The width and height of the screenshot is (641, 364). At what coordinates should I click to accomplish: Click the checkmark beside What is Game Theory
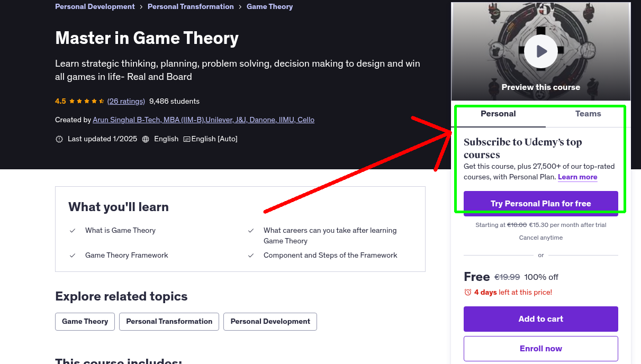pos(73,231)
